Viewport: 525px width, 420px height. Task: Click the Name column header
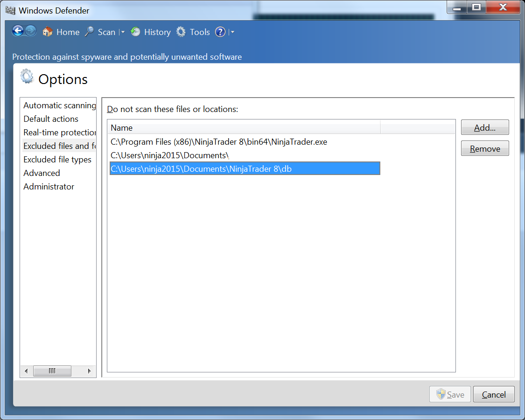[x=244, y=127]
